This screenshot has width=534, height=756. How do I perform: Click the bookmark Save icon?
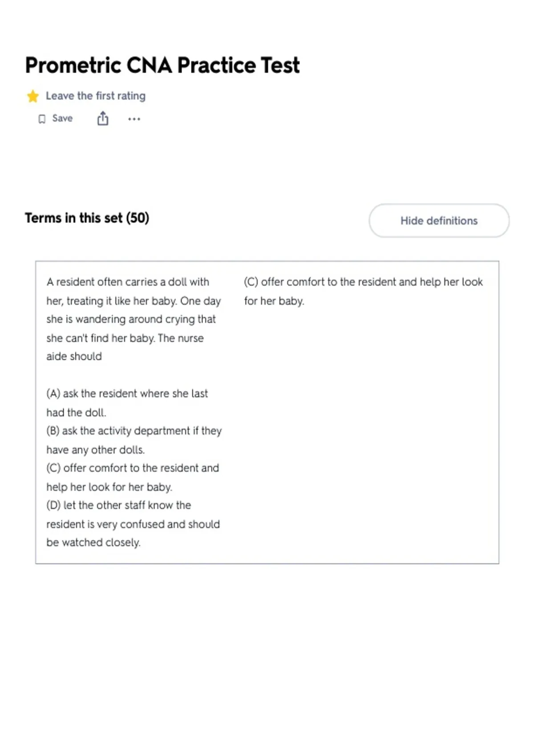pos(42,119)
